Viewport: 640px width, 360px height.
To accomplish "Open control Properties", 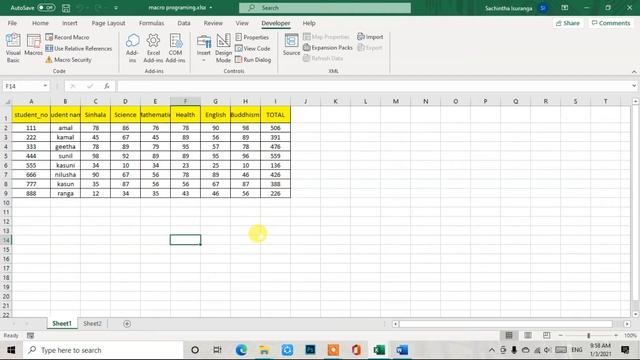I will click(x=252, y=37).
